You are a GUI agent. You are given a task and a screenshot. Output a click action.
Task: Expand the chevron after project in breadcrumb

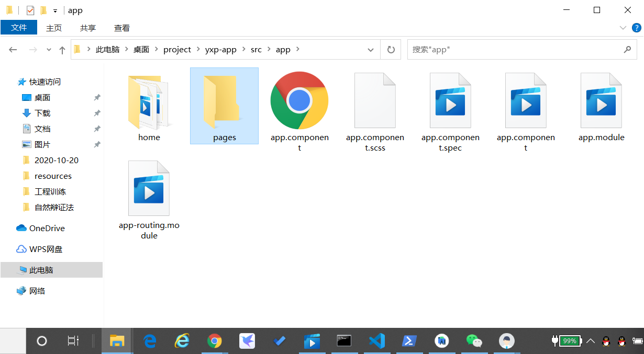coord(198,49)
